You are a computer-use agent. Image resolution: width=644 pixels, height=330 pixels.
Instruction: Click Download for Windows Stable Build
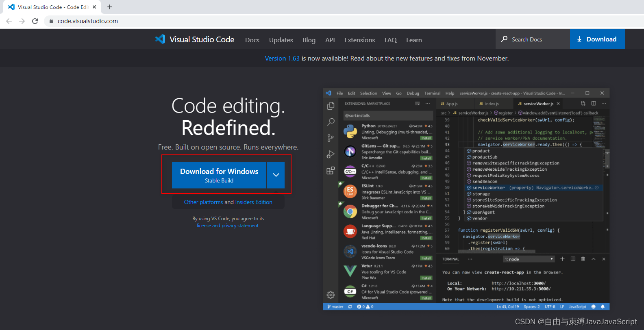219,175
